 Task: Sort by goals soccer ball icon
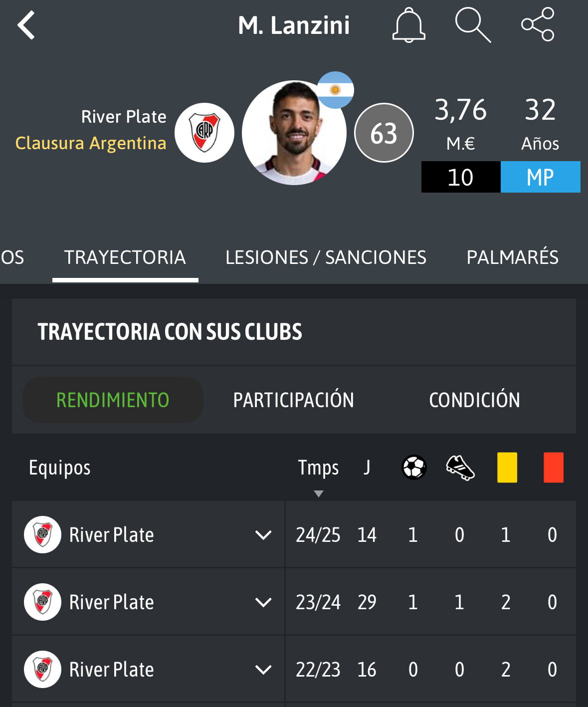tap(414, 468)
